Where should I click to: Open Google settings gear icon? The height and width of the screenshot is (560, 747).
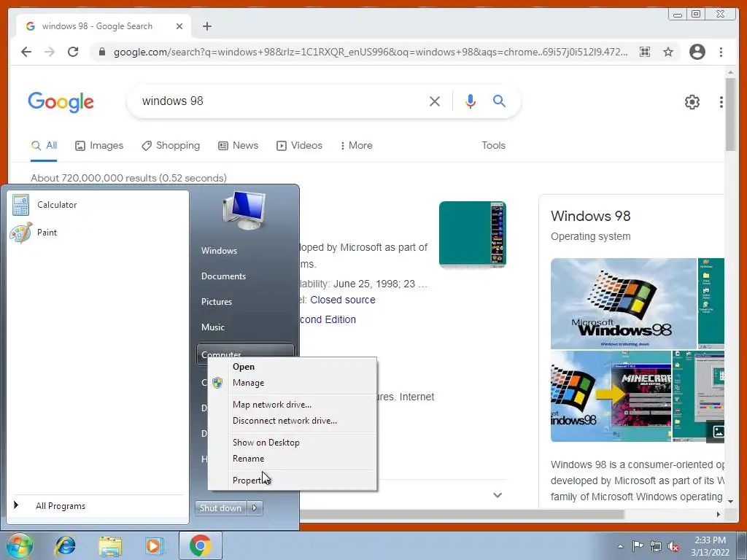(x=692, y=102)
